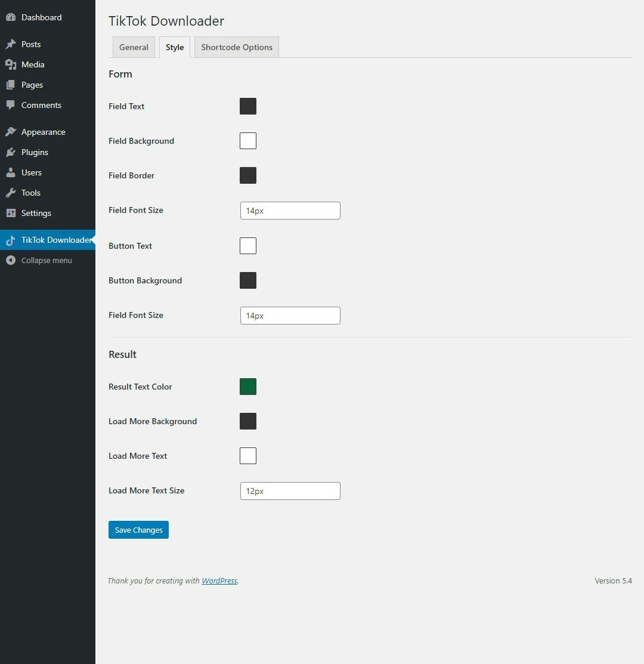Click the TikTok logo icon in sidebar
The height and width of the screenshot is (664, 644).
click(11, 240)
